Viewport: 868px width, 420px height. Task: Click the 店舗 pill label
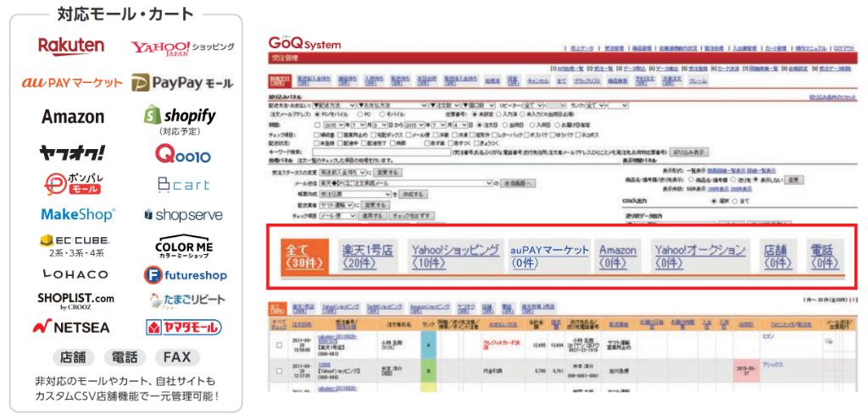73,357
